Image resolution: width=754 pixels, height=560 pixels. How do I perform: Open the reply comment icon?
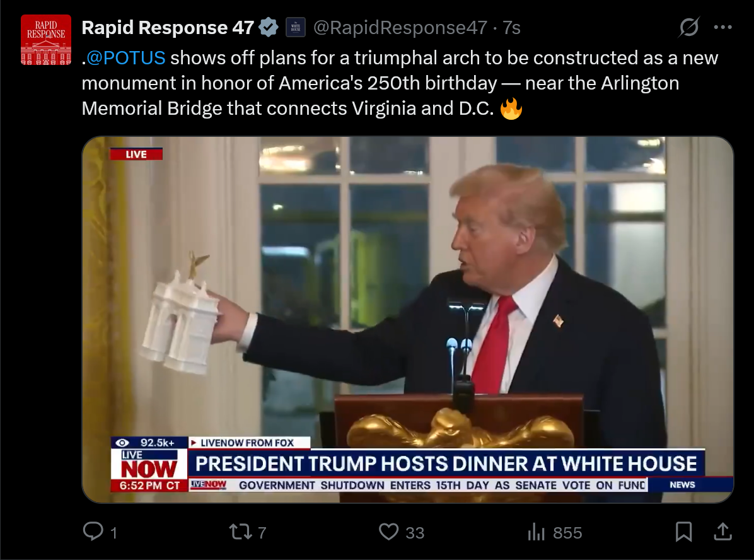click(x=93, y=532)
